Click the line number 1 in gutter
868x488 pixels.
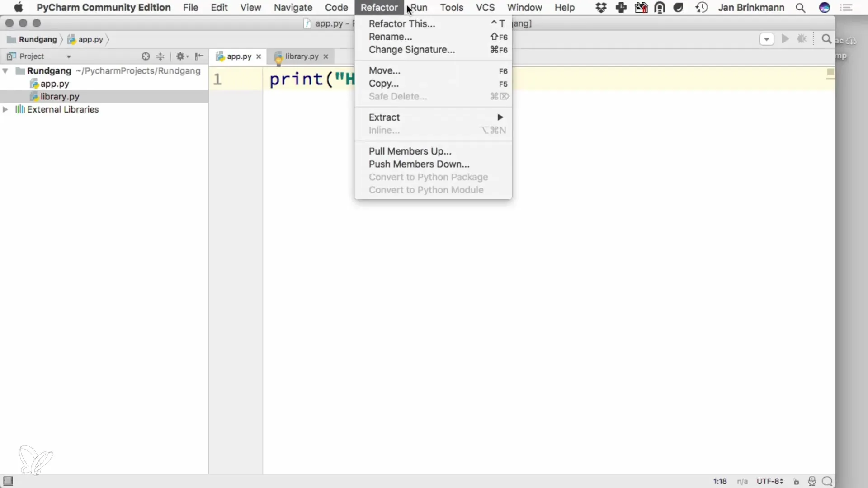[217, 80]
